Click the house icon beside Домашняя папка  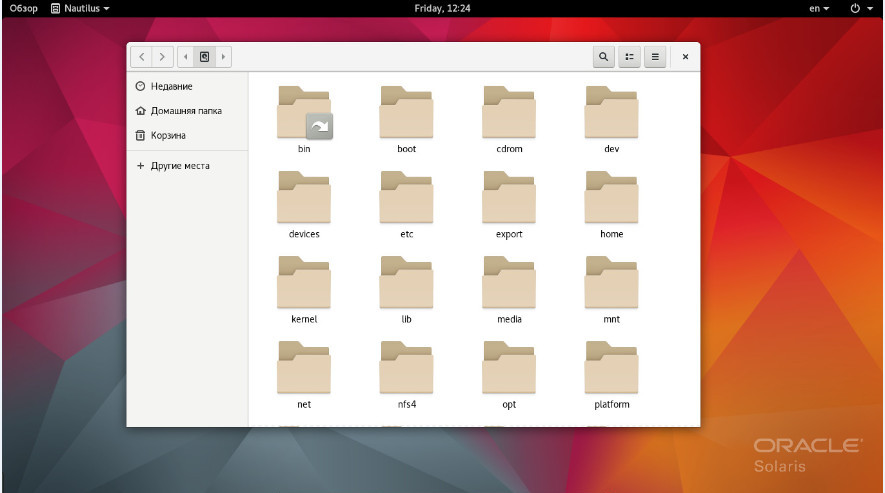tap(140, 111)
